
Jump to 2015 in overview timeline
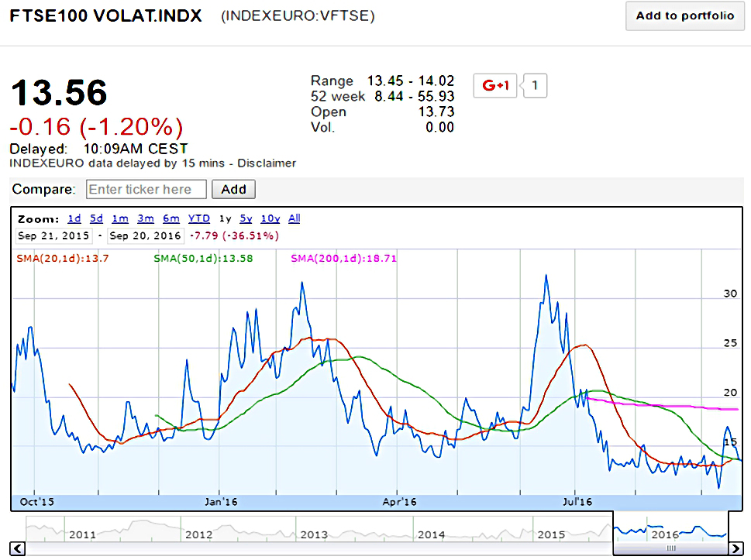[551, 534]
